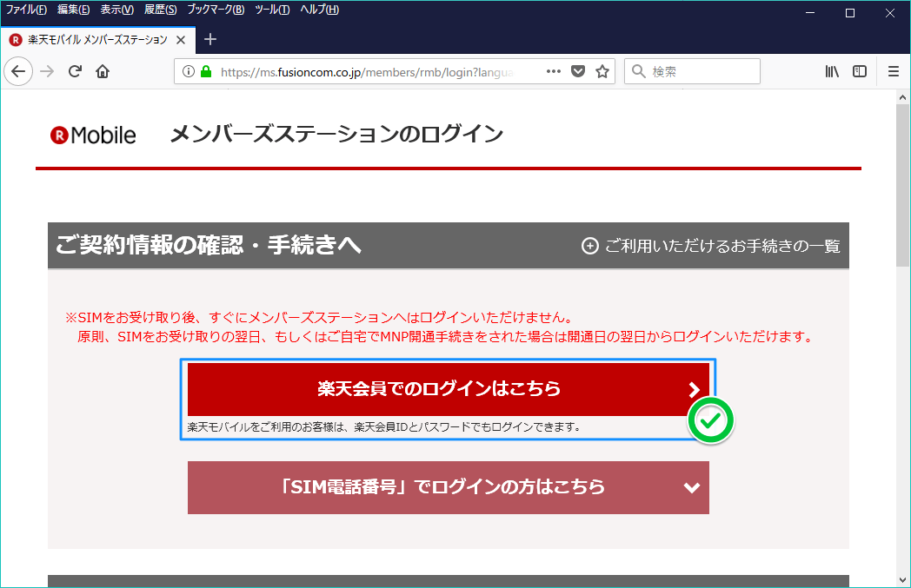The image size is (911, 588).
Task: Minimize the Firefox window
Action: (x=810, y=13)
